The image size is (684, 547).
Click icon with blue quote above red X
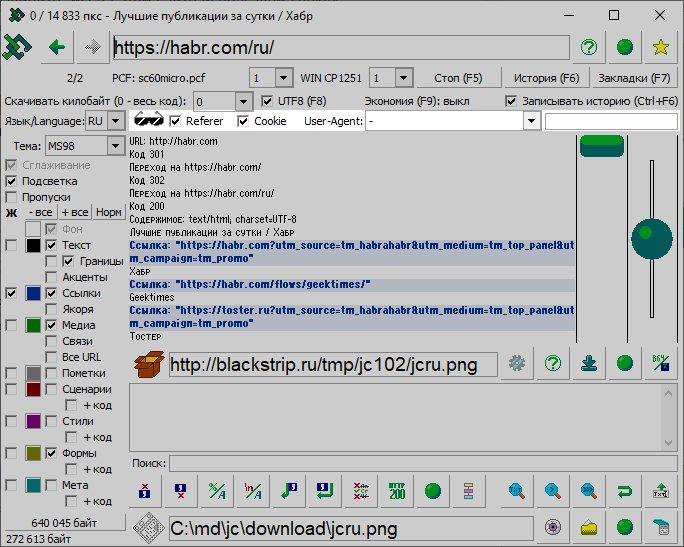[x=181, y=491]
